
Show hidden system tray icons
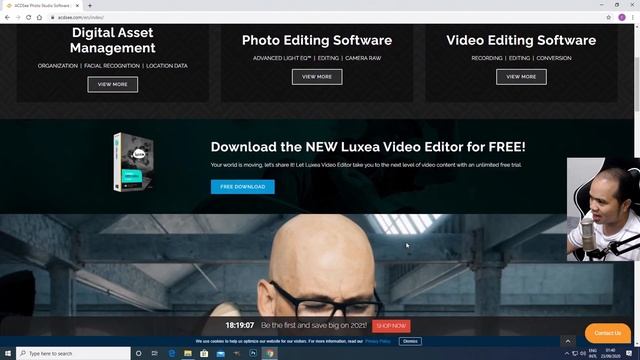pyautogui.click(x=567, y=353)
